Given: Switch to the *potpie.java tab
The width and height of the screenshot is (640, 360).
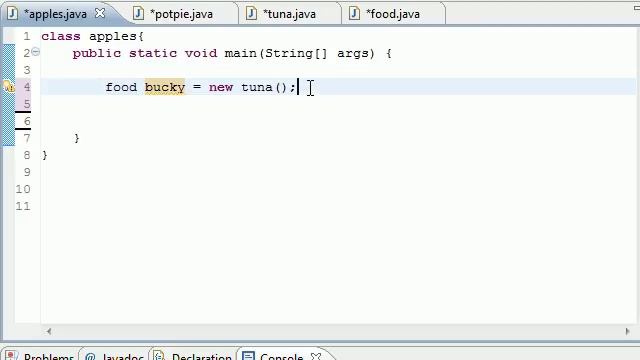Looking at the screenshot, I should pyautogui.click(x=181, y=14).
